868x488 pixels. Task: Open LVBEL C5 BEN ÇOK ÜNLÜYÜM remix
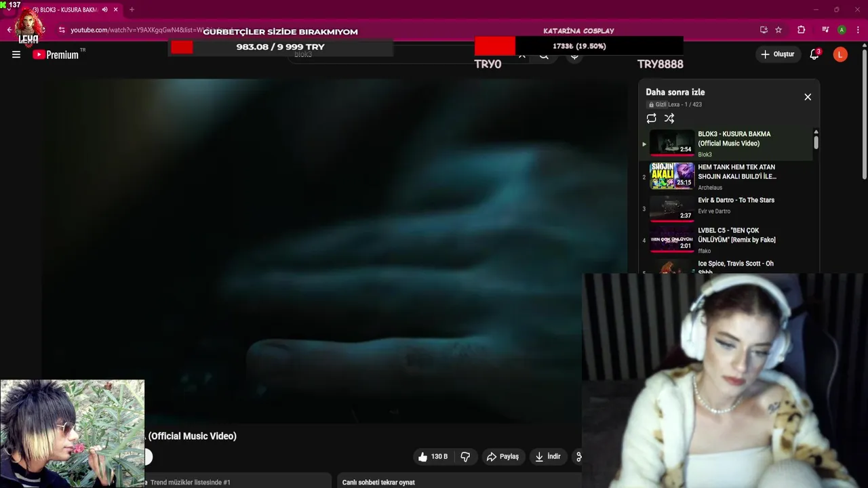click(736, 235)
